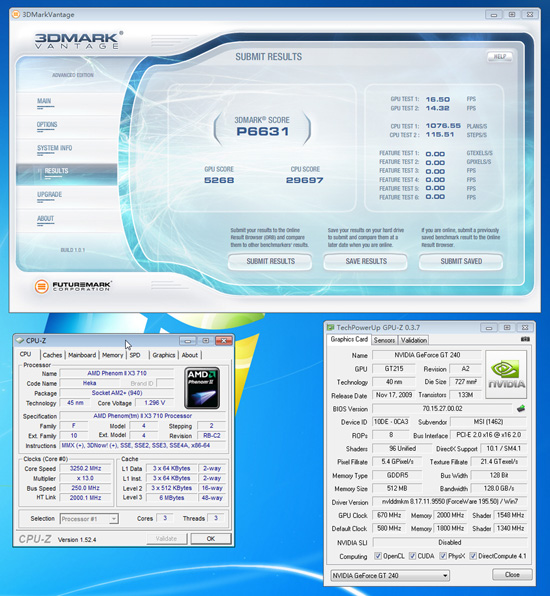This screenshot has width=550, height=596.
Task: Open the Mainboard tab in CPU-Z
Action: (x=82, y=355)
